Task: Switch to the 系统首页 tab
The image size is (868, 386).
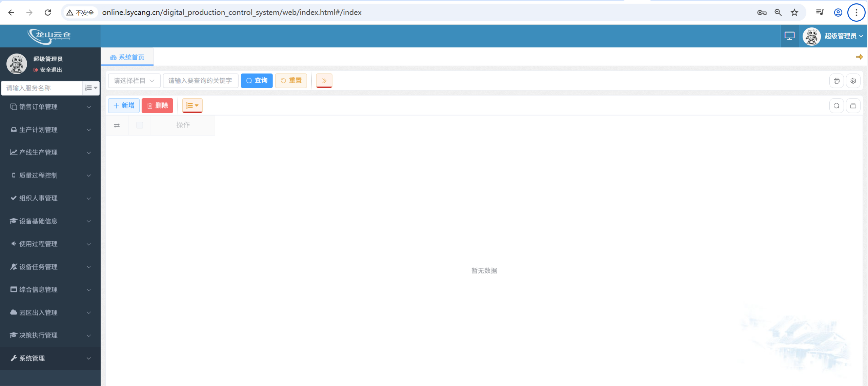Action: click(127, 57)
